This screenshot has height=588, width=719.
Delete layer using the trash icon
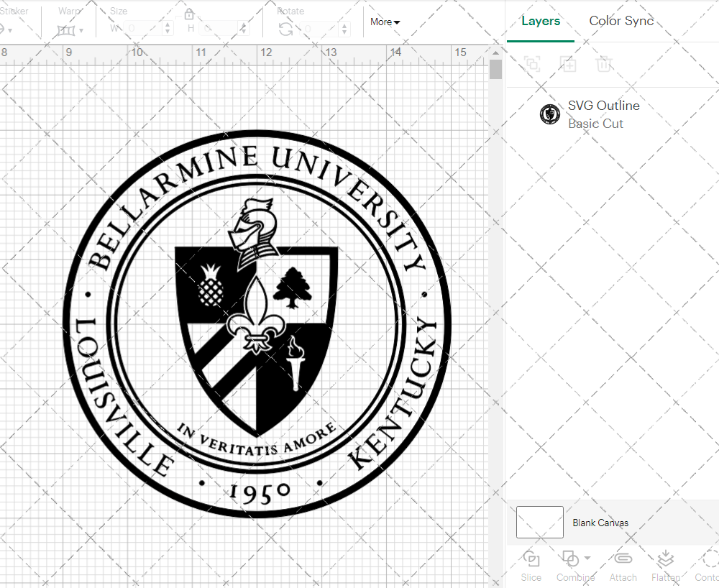click(x=605, y=64)
